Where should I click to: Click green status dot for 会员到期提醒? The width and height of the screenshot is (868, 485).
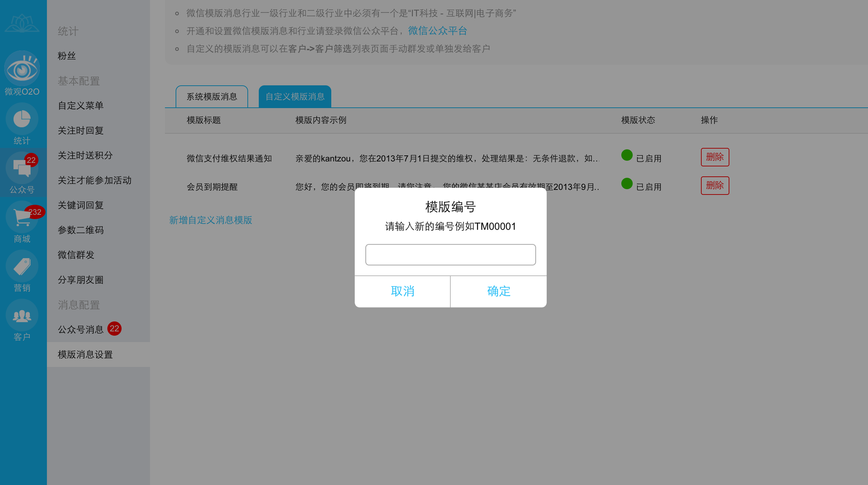click(x=627, y=183)
